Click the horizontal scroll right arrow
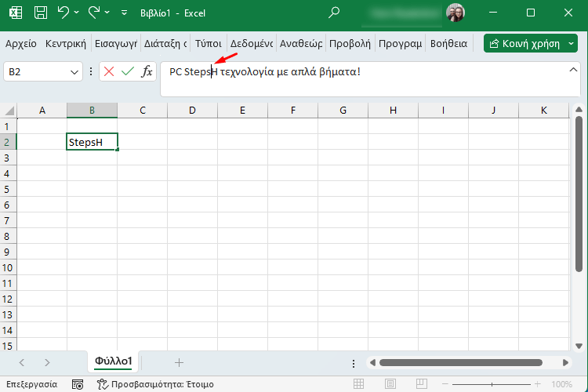Screen dimensions: 588x392 point(565,362)
